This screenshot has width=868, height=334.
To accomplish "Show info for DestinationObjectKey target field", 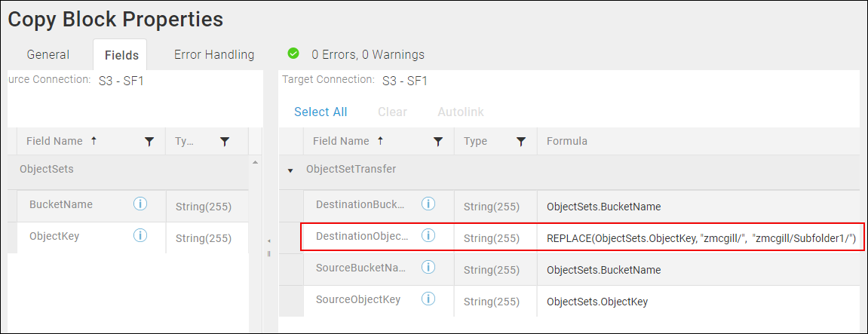I will click(x=428, y=236).
